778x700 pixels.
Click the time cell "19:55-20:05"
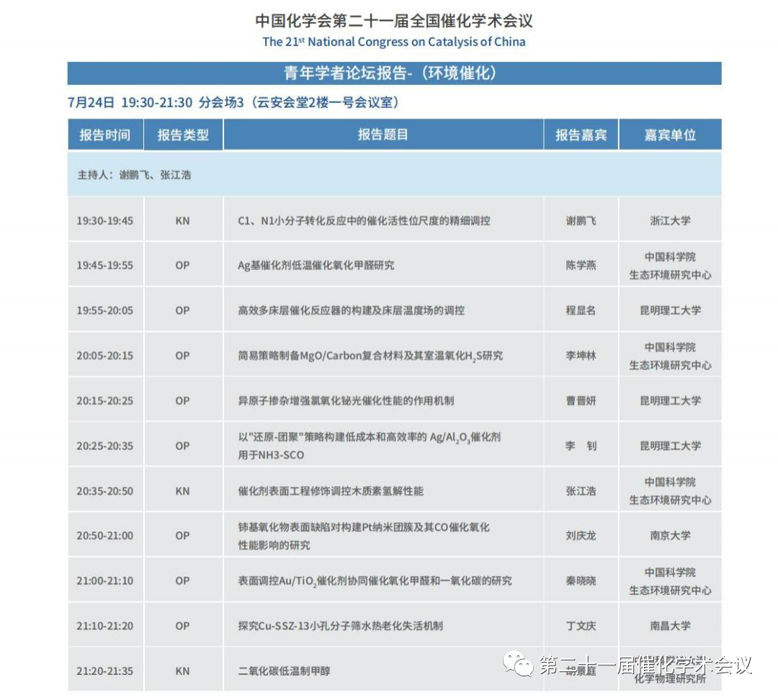click(x=104, y=310)
